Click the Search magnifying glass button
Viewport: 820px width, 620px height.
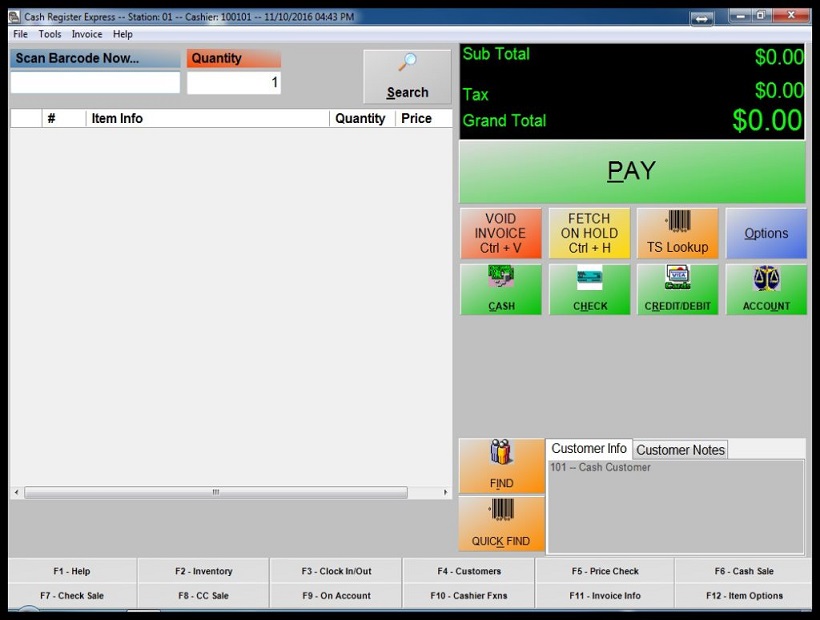point(407,77)
